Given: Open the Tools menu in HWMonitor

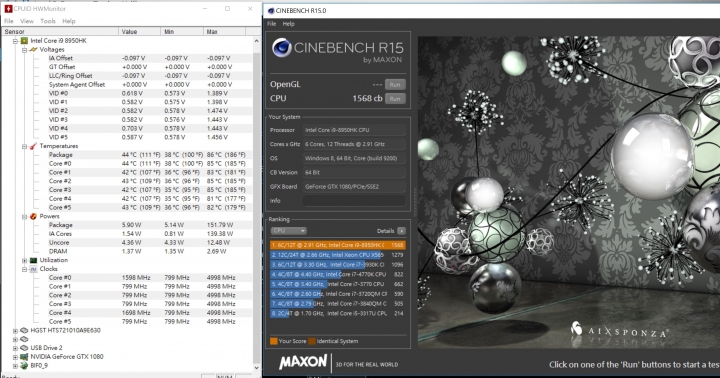Looking at the screenshot, I should (48, 21).
